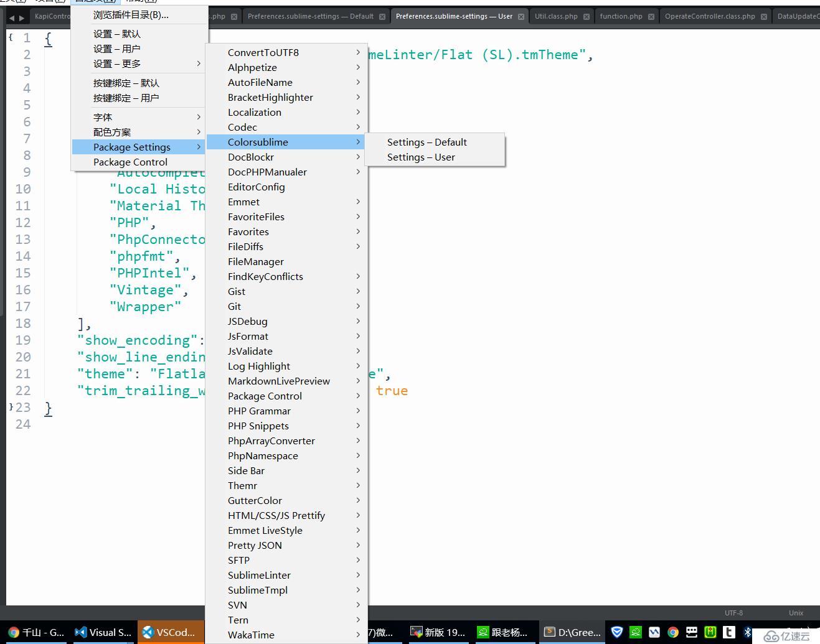This screenshot has width=820, height=644.
Task: Close the OperateController.class.php tab
Action: point(764,17)
